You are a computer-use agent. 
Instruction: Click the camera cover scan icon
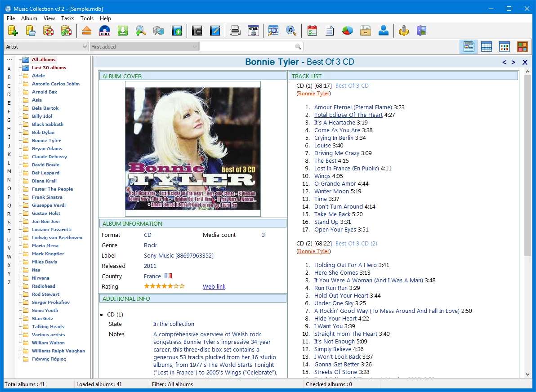coord(158,31)
